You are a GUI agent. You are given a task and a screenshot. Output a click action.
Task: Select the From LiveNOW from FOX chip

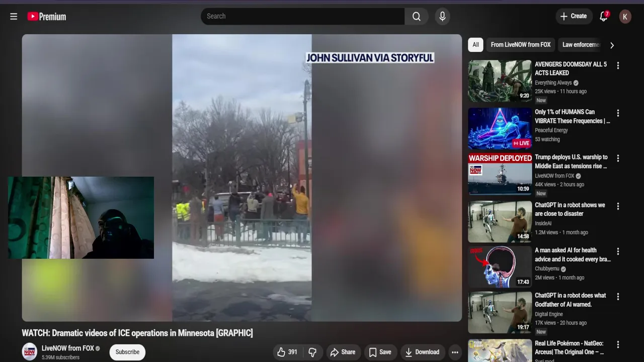point(521,45)
